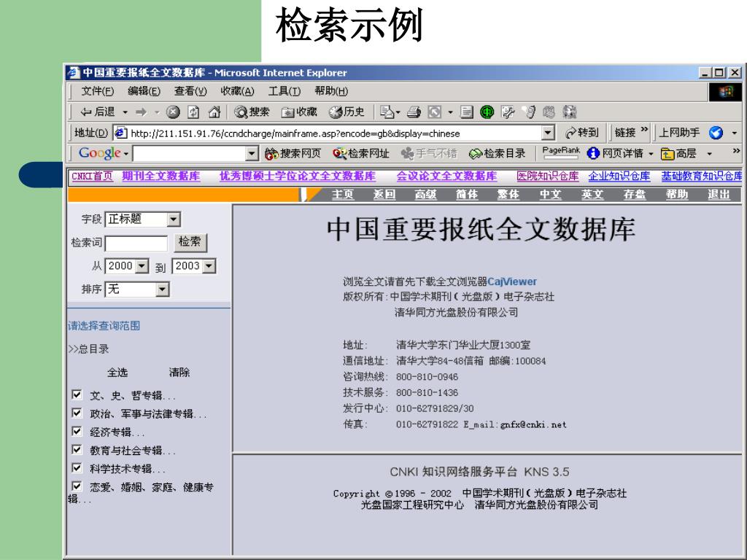This screenshot has height=560, width=747.
Task: Click the 上网助手 blue globe icon
Action: (716, 133)
